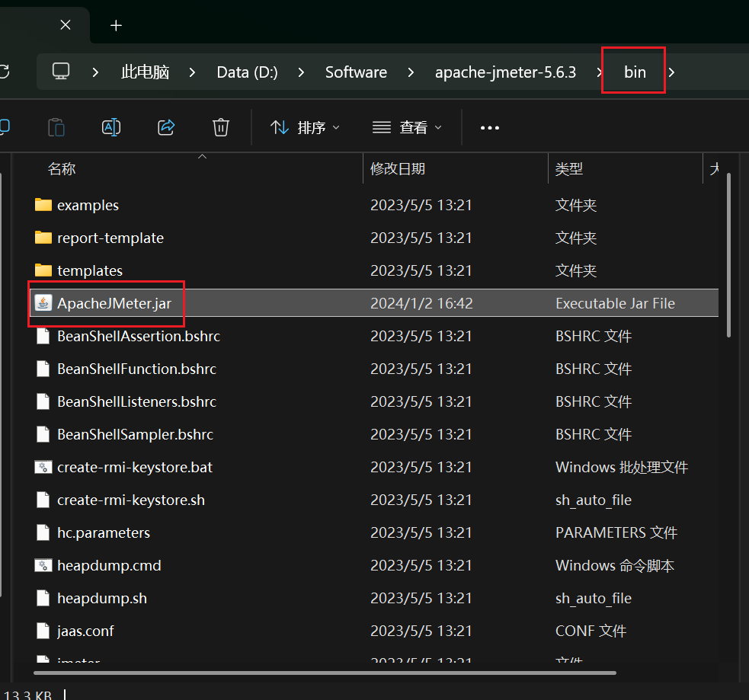Viewport: 749px width, 700px height.
Task: Expand chevron after 此电脑 breadcrumb
Action: pos(192,72)
